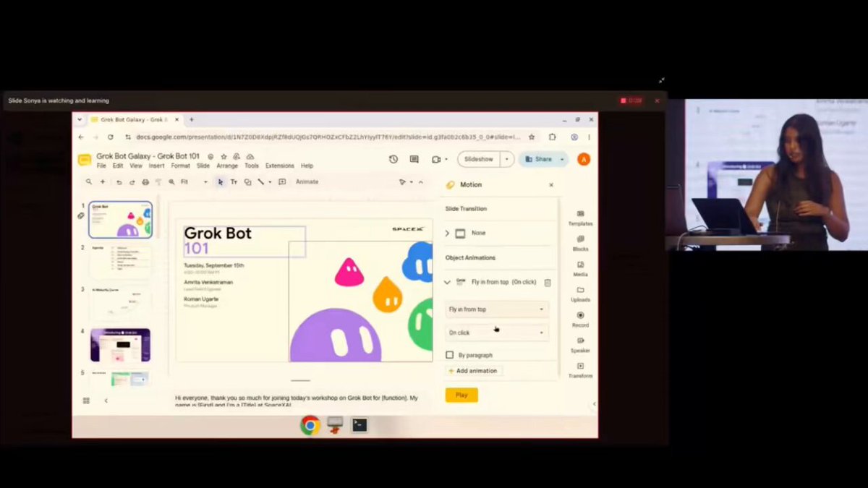Select slide 4 thumbnail
The width and height of the screenshot is (868, 488).
(x=120, y=345)
